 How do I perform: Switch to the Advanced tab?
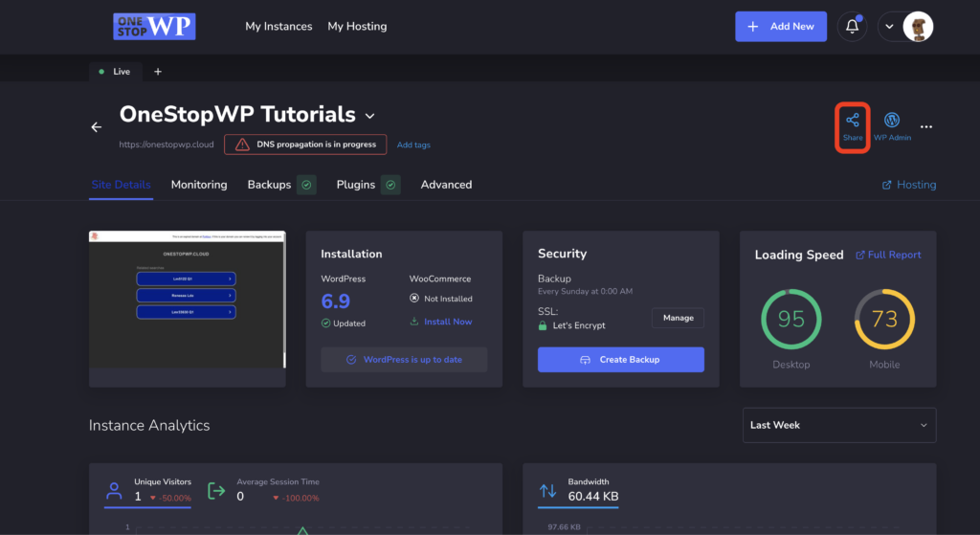click(446, 185)
